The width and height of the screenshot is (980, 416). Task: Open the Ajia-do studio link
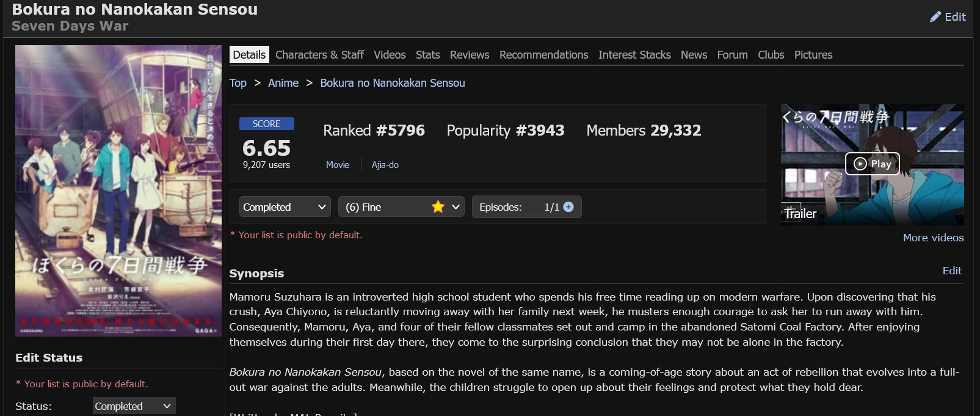click(385, 165)
